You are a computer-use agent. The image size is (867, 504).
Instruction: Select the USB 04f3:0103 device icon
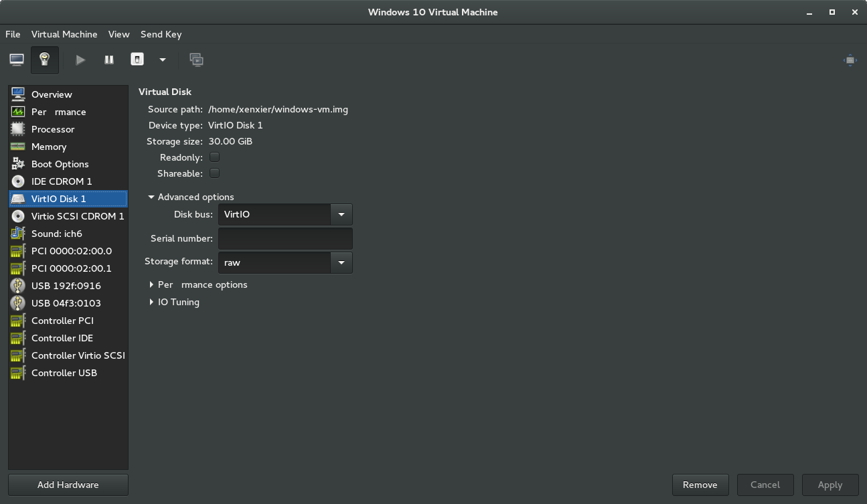point(18,303)
